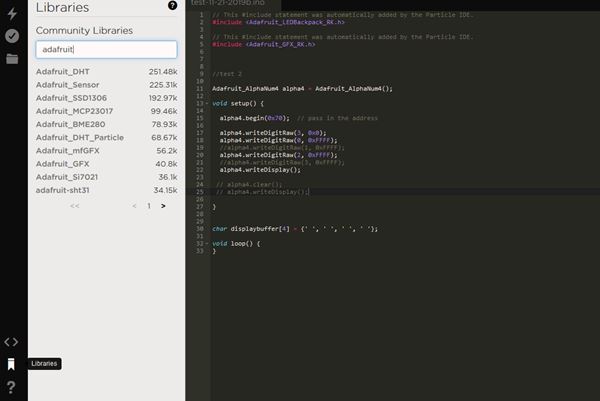This screenshot has height=401, width=600.
Task: Open the Code angle brackets icon
Action: coord(11,342)
